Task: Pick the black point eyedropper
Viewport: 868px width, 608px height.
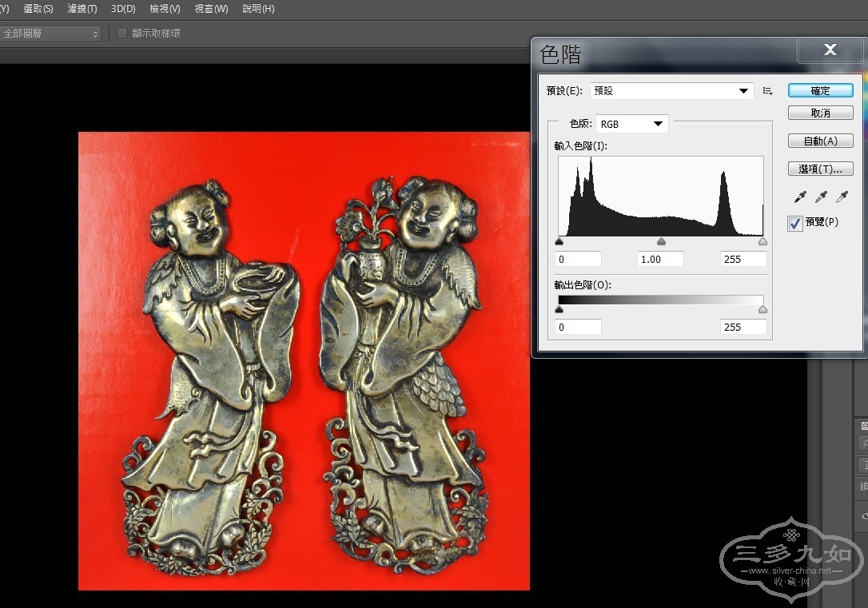Action: pyautogui.click(x=799, y=197)
